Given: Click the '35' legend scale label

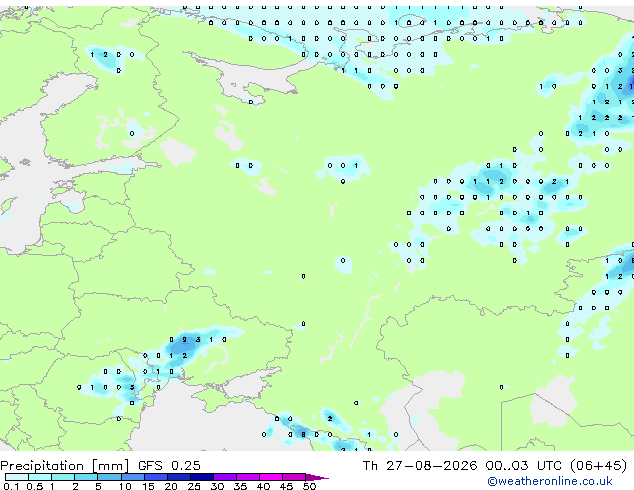Looking at the screenshot, I should click(240, 486).
